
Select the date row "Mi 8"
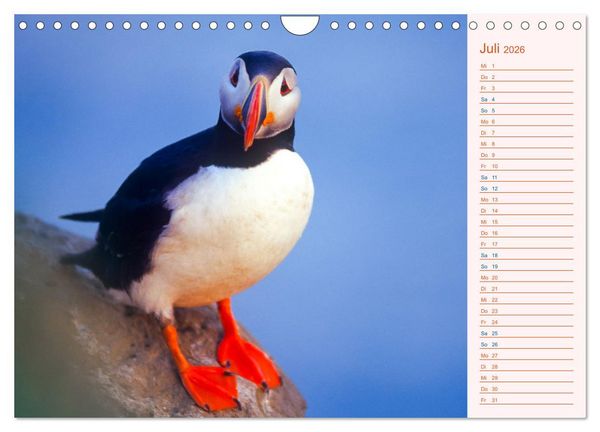pos(527,143)
